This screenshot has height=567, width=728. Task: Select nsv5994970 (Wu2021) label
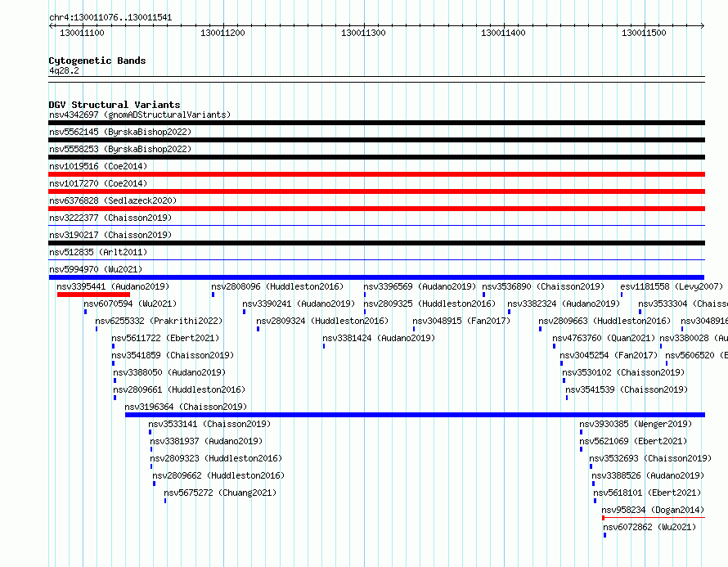[96, 269]
